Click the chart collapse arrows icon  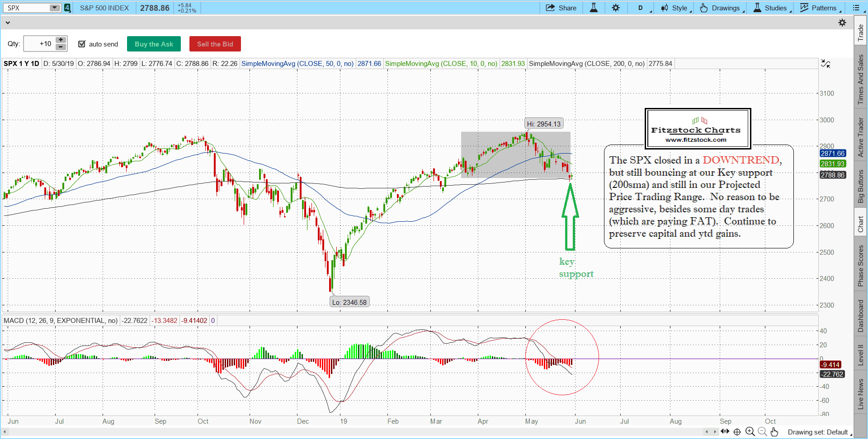(826, 64)
